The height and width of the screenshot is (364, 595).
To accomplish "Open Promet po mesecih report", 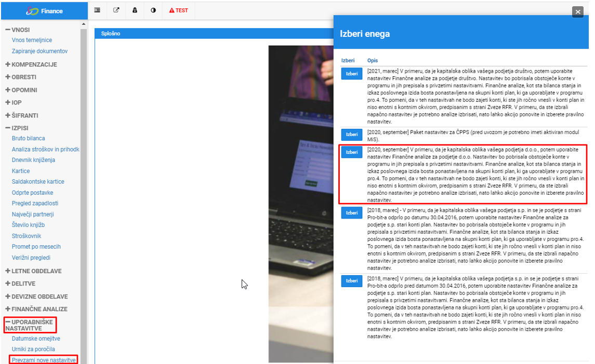I will click(x=36, y=246).
